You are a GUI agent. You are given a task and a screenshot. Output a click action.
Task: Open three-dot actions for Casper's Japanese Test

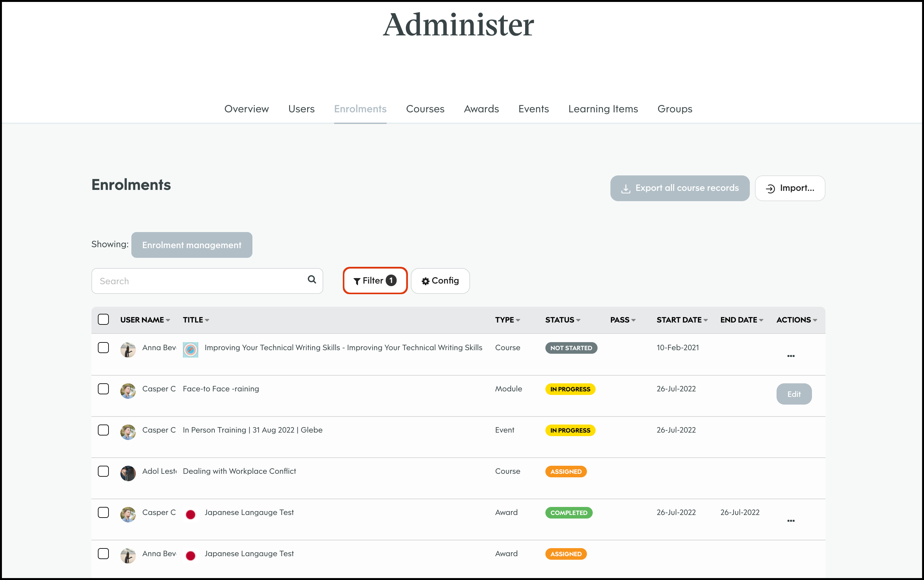(790, 520)
